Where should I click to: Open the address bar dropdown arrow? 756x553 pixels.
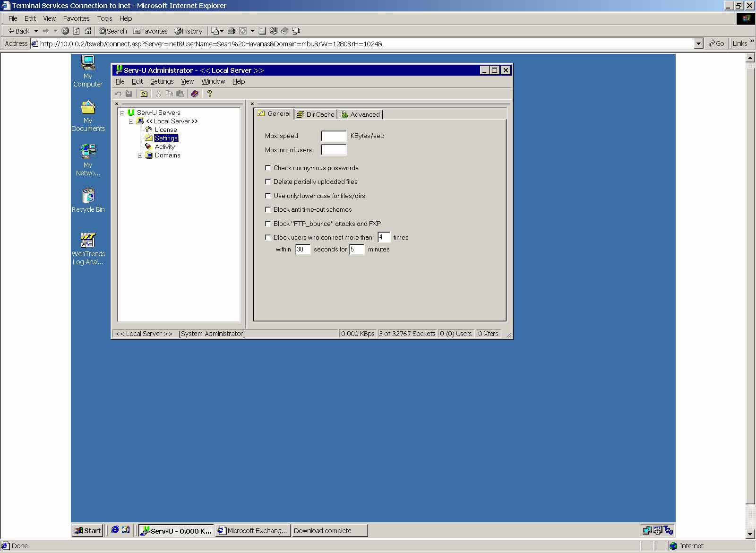(x=698, y=43)
